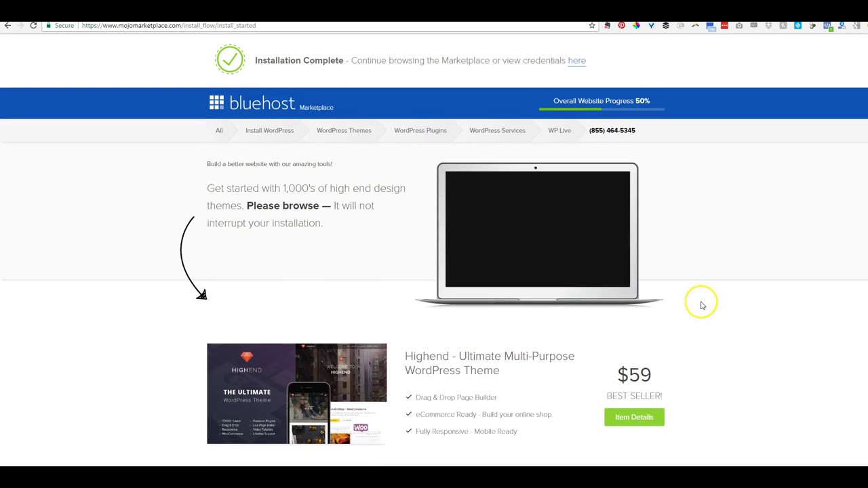Image resolution: width=868 pixels, height=488 pixels.
Task: Open the WordPress Services tab
Action: click(497, 130)
